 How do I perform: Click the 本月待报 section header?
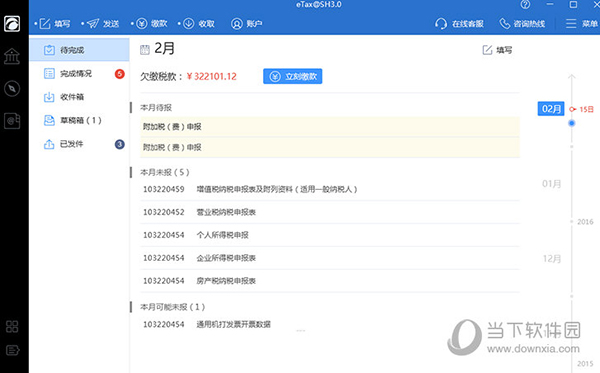point(156,108)
